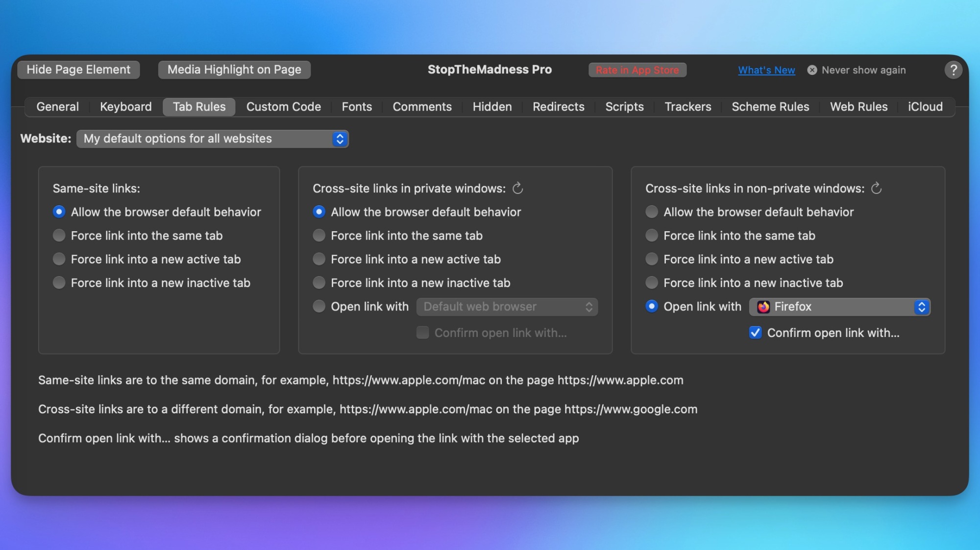Dismiss banner via Never show again icon
The image size is (980, 550).
812,70
